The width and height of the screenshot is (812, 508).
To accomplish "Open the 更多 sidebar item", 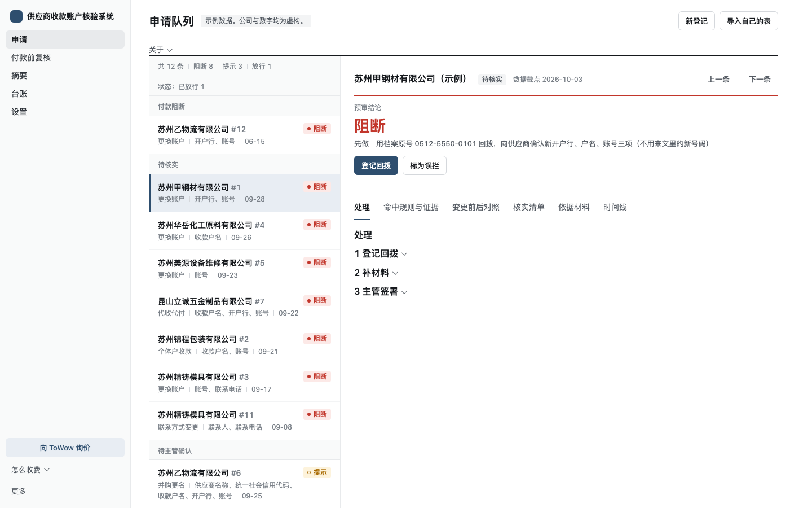I will point(19,491).
